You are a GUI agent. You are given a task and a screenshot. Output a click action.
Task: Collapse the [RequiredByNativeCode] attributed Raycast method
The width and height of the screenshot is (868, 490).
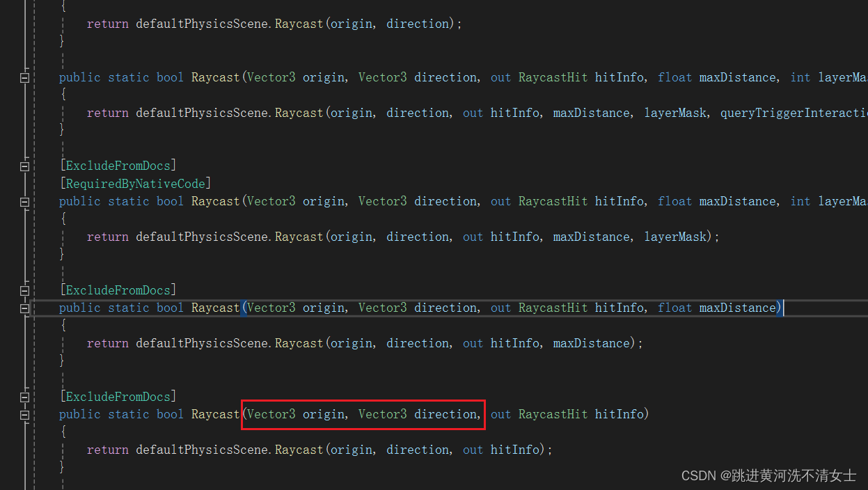tap(24, 201)
